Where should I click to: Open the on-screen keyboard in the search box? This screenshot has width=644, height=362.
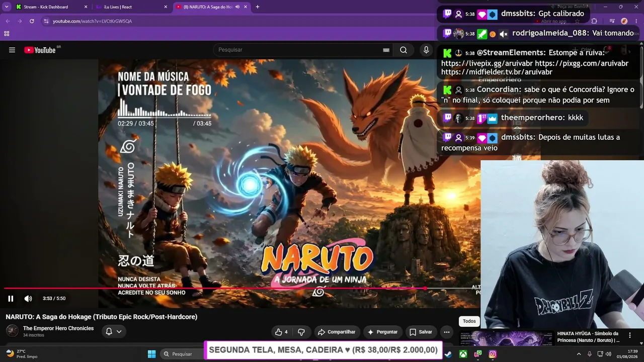[x=386, y=50]
